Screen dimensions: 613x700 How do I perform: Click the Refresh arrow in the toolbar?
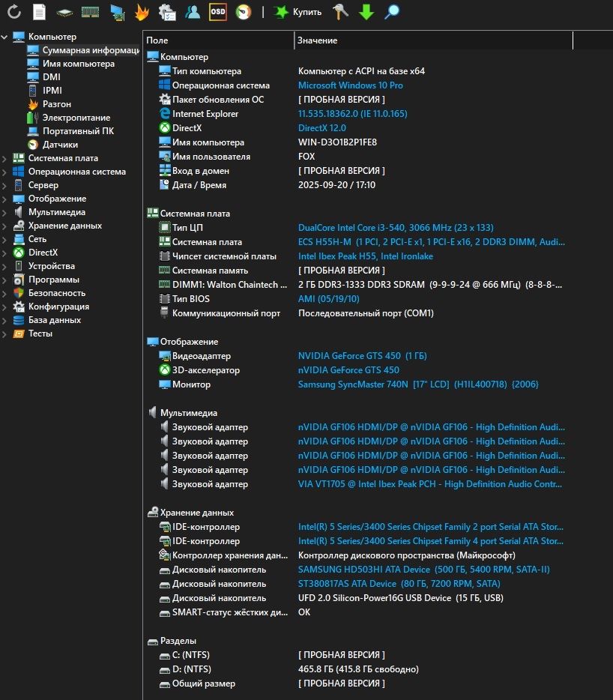14,11
